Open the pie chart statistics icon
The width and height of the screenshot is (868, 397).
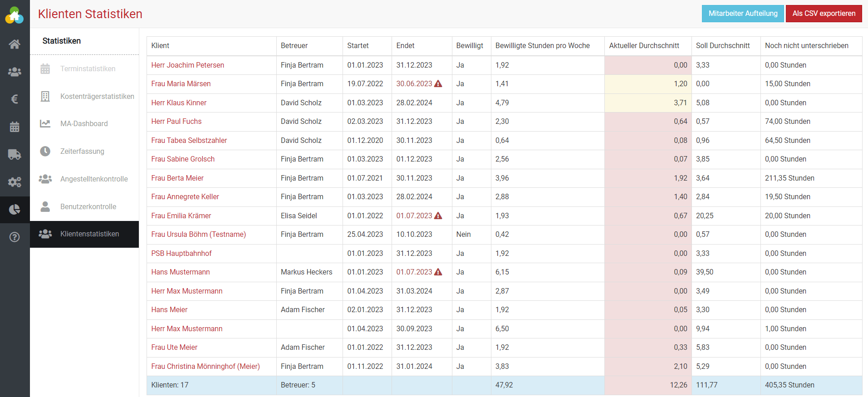(x=15, y=209)
